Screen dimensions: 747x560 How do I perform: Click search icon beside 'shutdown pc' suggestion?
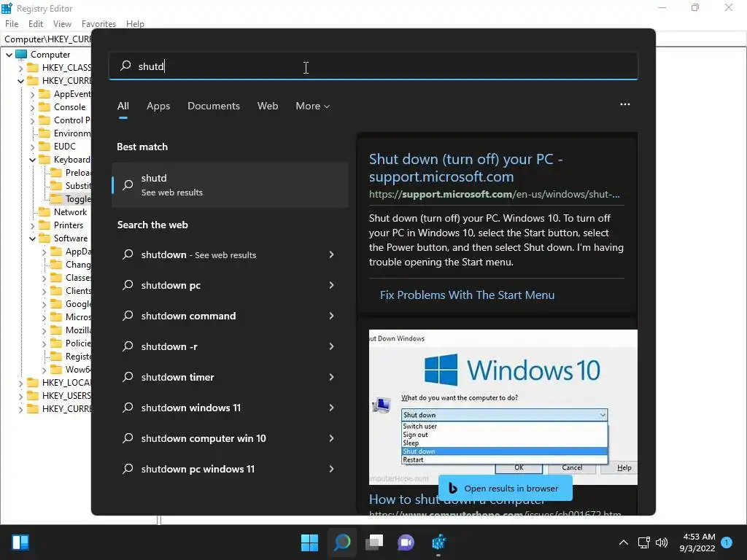[128, 285]
